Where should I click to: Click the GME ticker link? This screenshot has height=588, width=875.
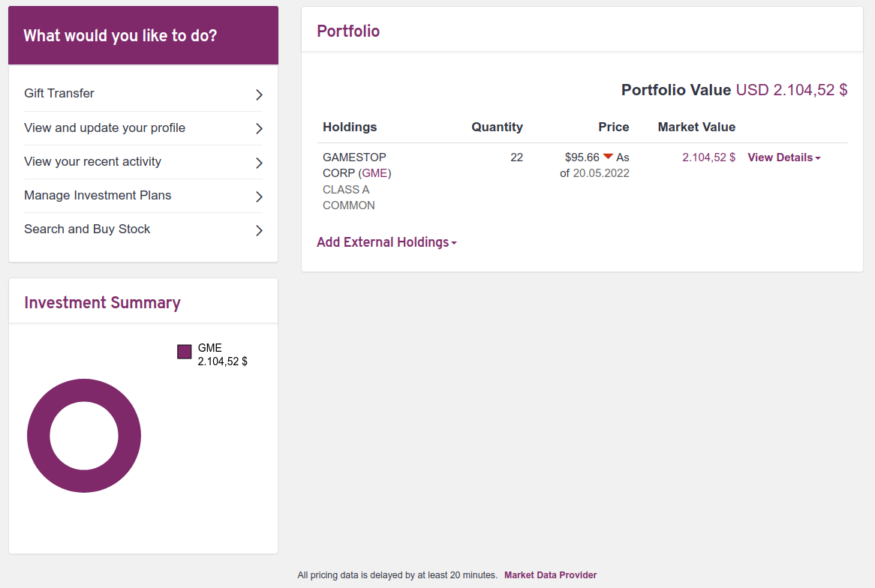(x=376, y=172)
